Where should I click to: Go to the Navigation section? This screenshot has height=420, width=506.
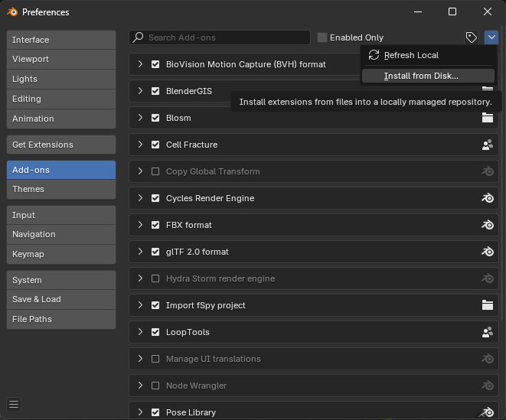61,235
